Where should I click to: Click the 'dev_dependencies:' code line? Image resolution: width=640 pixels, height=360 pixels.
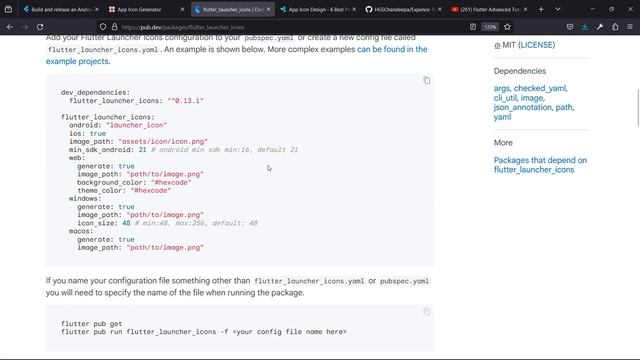(x=96, y=93)
